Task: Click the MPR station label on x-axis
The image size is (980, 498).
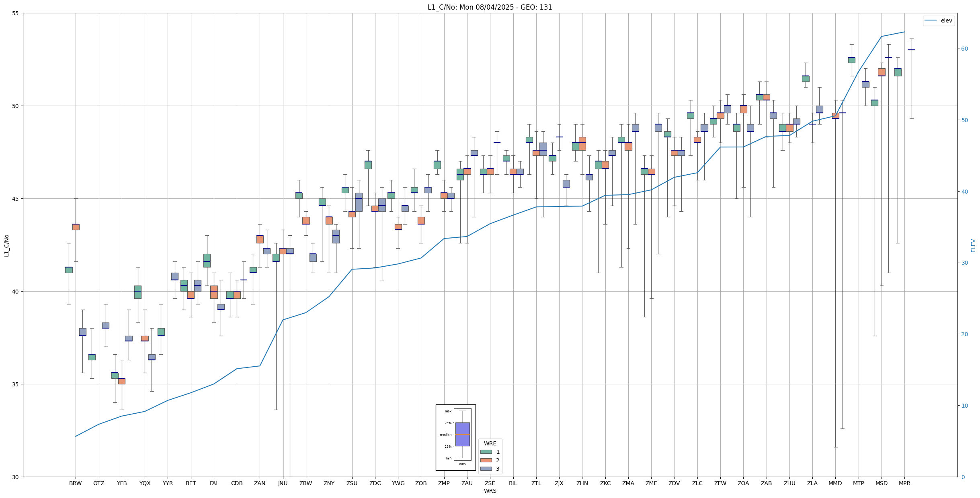Action: (904, 483)
